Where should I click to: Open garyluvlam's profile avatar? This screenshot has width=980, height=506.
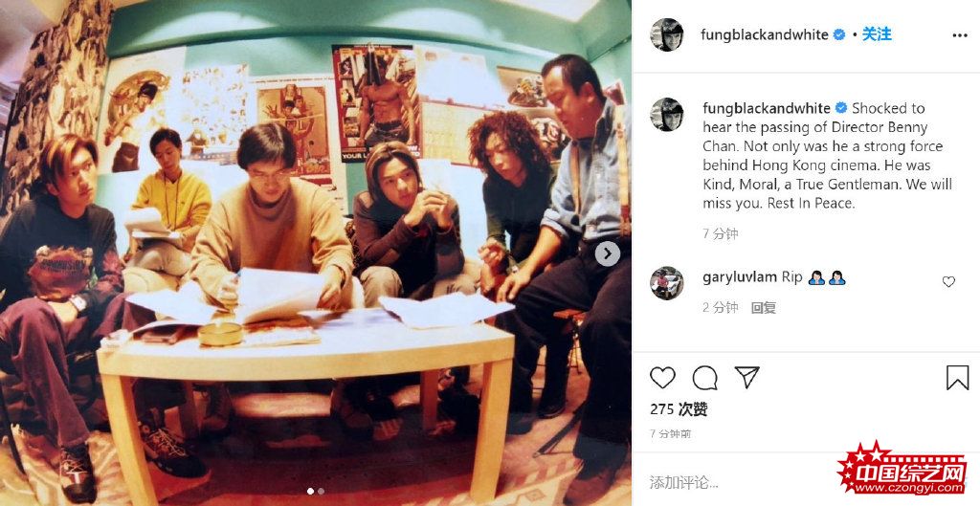667,283
